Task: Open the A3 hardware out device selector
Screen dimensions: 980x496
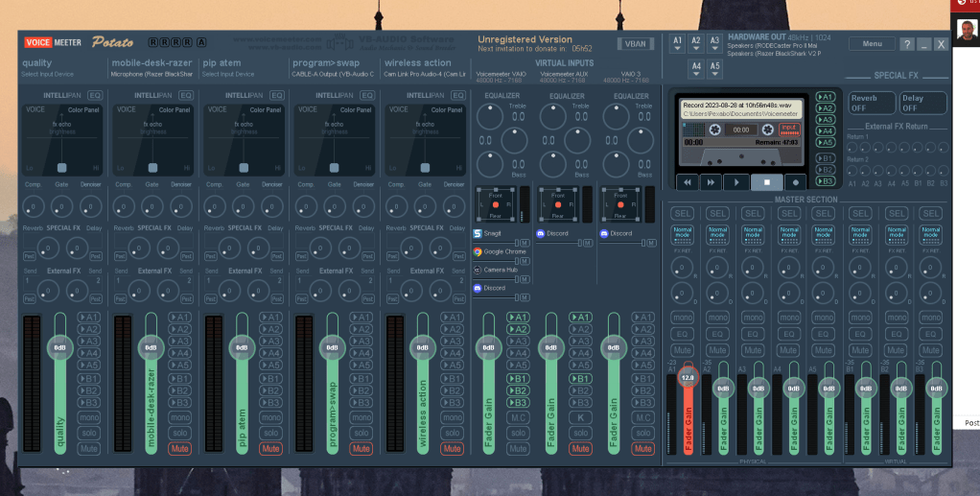Action: [715, 44]
